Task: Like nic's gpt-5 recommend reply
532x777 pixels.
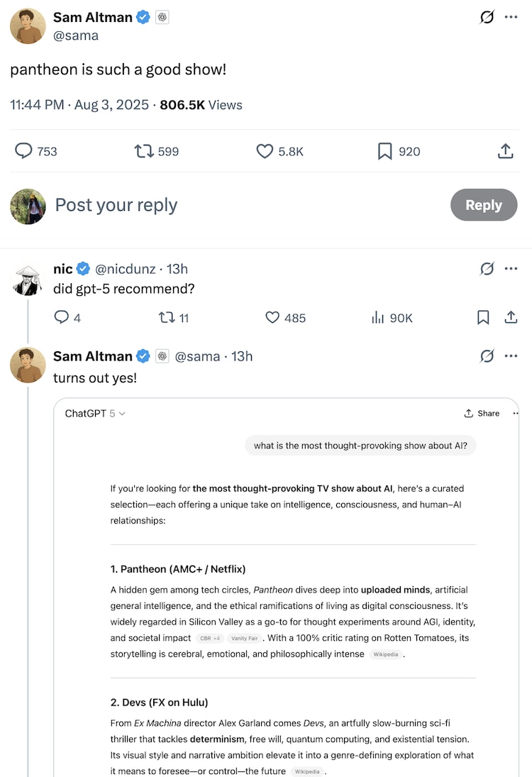Action: click(x=272, y=317)
